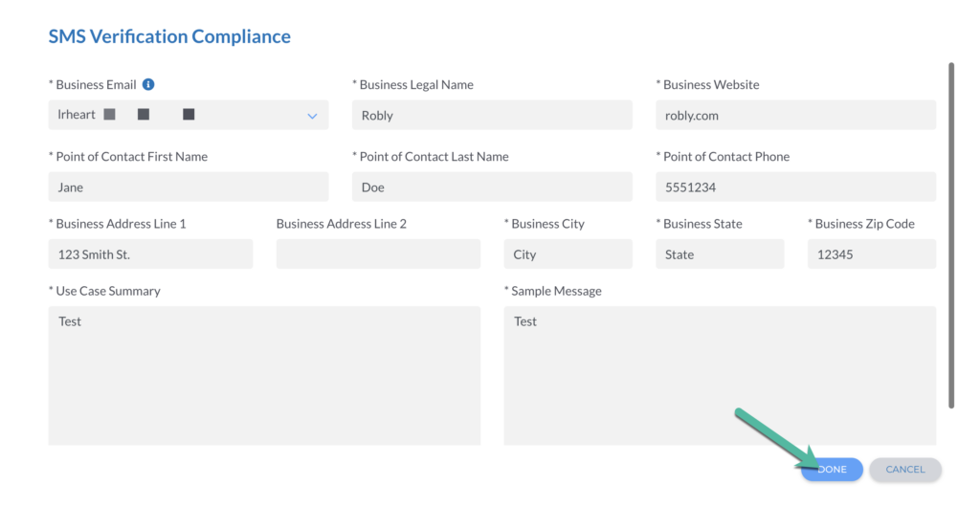Viewport: 980px width, 507px height.
Task: Click the Business Address Line 1 input
Action: pyautogui.click(x=150, y=254)
